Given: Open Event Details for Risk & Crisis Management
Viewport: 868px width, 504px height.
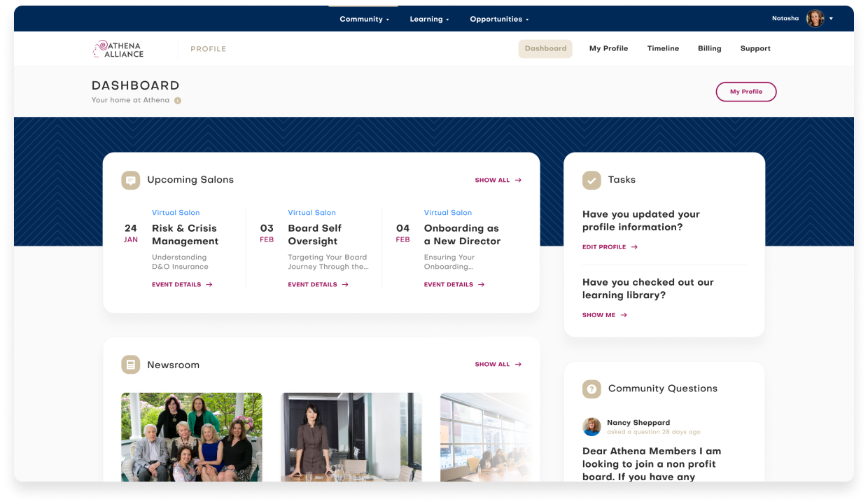Looking at the screenshot, I should [182, 285].
